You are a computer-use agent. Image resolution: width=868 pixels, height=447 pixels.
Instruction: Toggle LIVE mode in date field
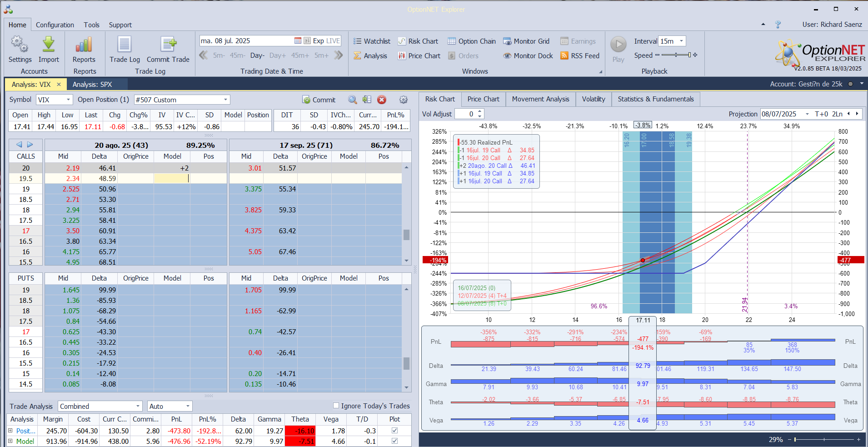[333, 41]
